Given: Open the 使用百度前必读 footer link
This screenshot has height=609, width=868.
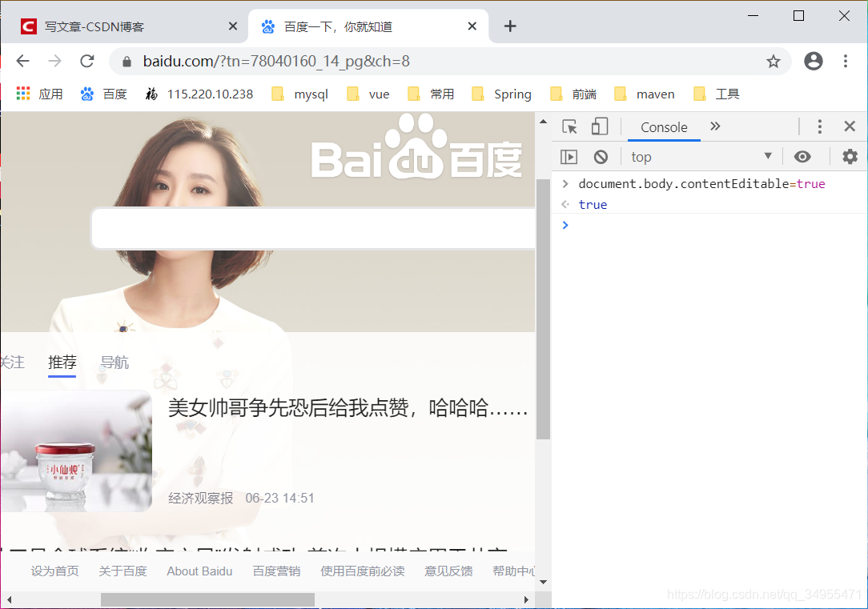Looking at the screenshot, I should [363, 571].
